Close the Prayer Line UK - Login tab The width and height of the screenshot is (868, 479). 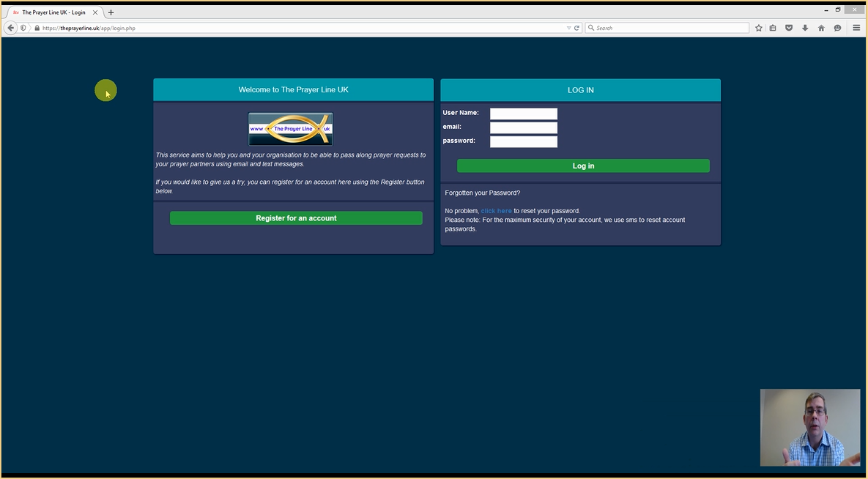coord(95,12)
